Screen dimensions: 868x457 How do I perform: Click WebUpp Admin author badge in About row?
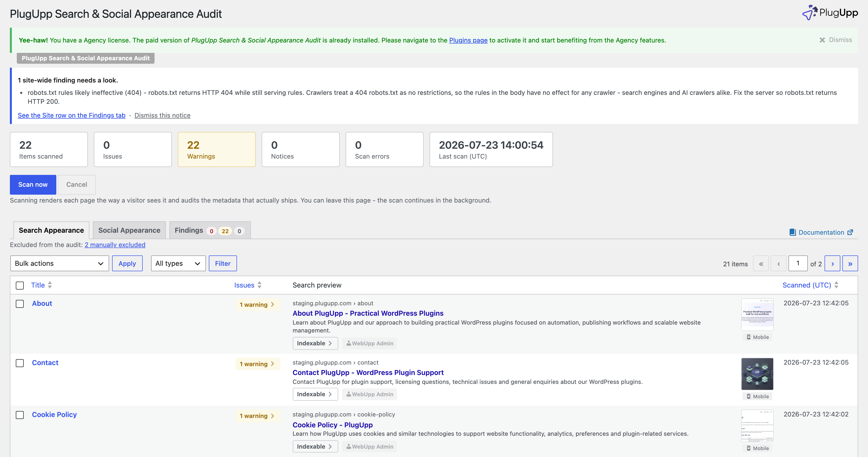[369, 343]
